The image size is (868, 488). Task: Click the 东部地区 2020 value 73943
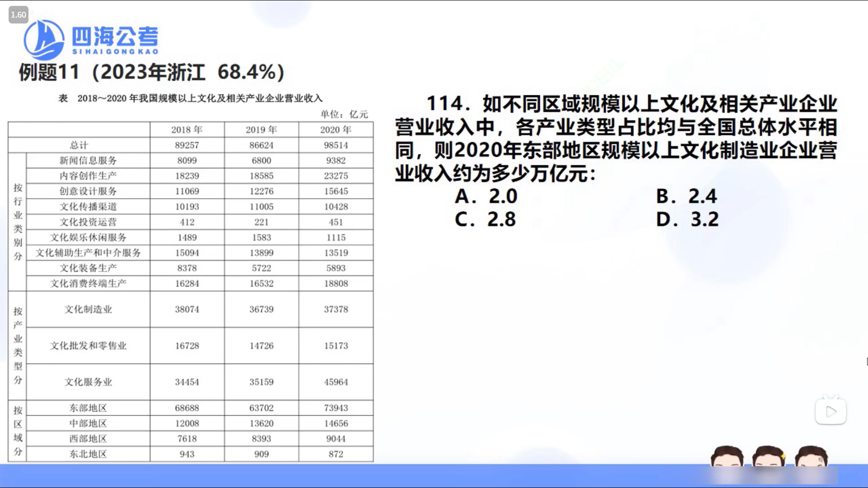(x=335, y=408)
